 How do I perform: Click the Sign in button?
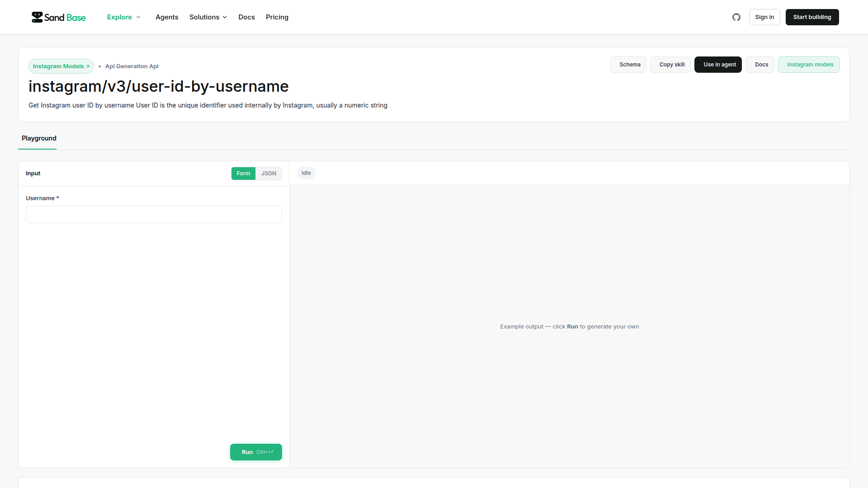[764, 17]
